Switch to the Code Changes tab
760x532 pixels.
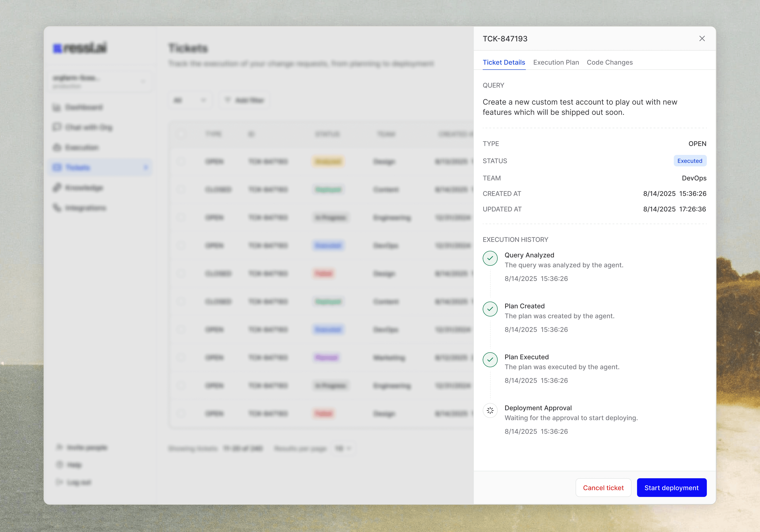[609, 62]
